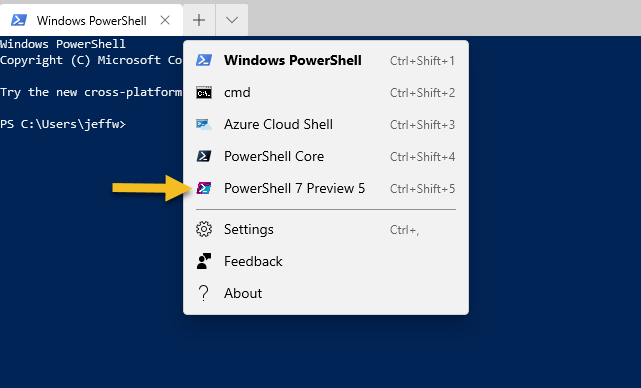
Task: Click the Azure Cloud Shell icon
Action: point(204,125)
